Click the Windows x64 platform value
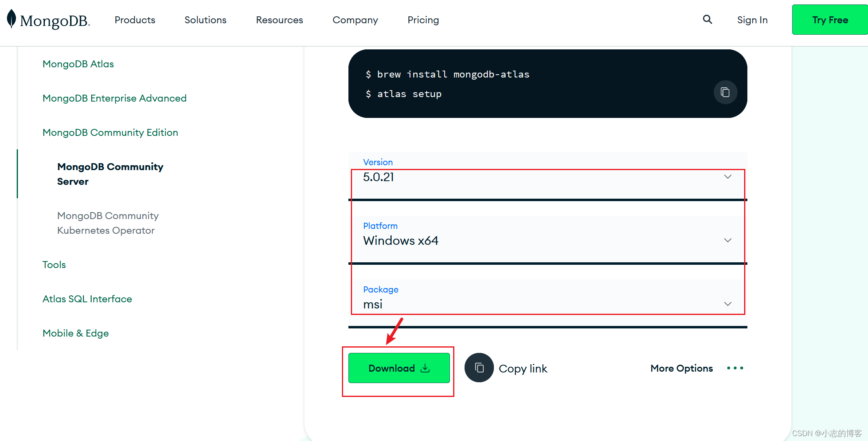Viewport: 868px width, 441px height. click(401, 241)
